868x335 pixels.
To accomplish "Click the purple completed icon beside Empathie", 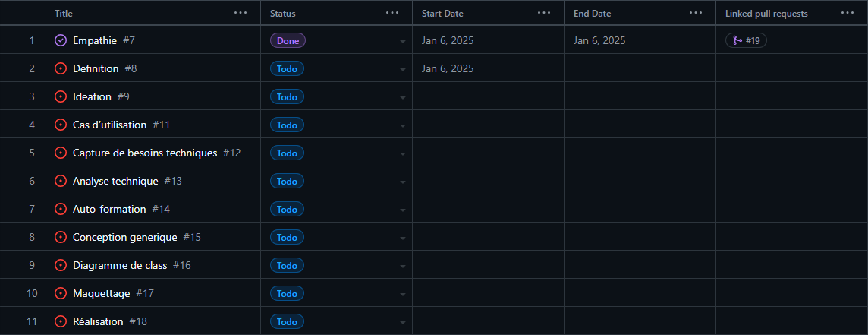I will (x=61, y=40).
